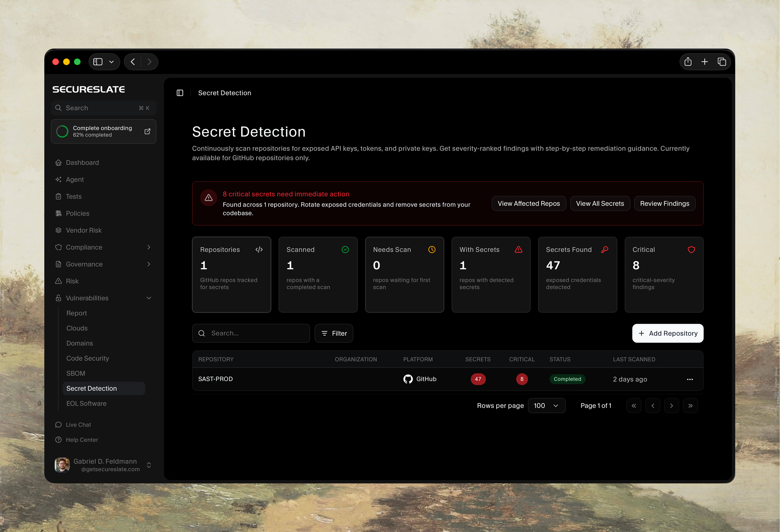
Task: Open the Filter button
Action: [334, 333]
